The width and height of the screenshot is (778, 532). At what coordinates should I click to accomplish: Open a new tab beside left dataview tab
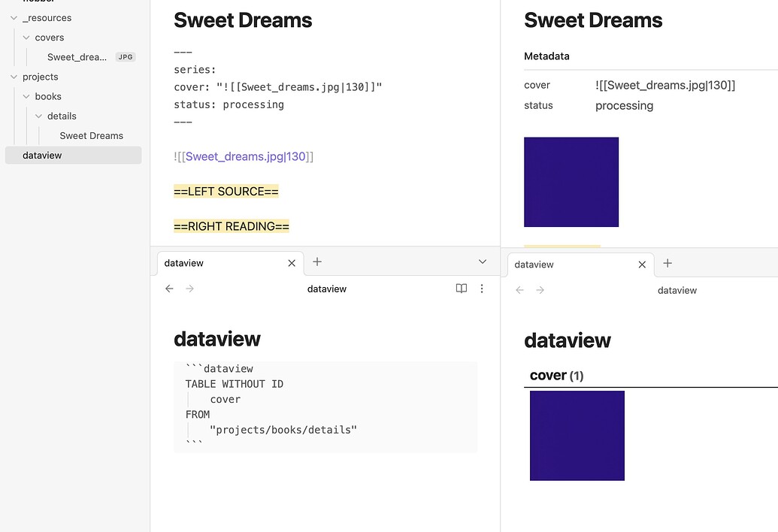point(316,262)
